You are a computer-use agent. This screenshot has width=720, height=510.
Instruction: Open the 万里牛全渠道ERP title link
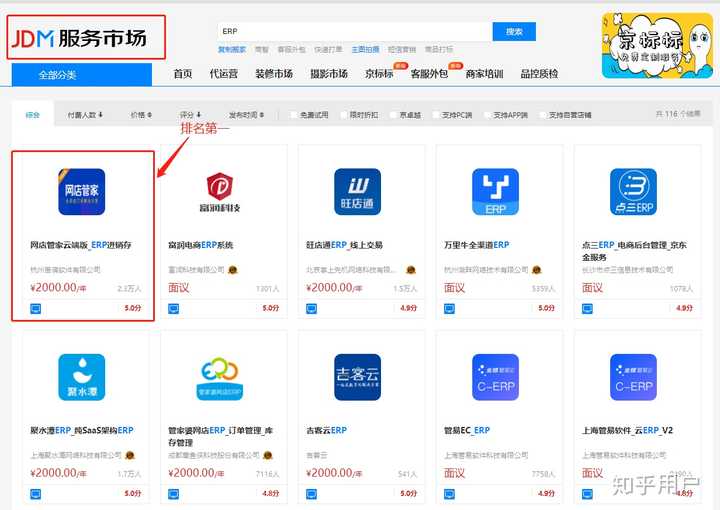477,245
